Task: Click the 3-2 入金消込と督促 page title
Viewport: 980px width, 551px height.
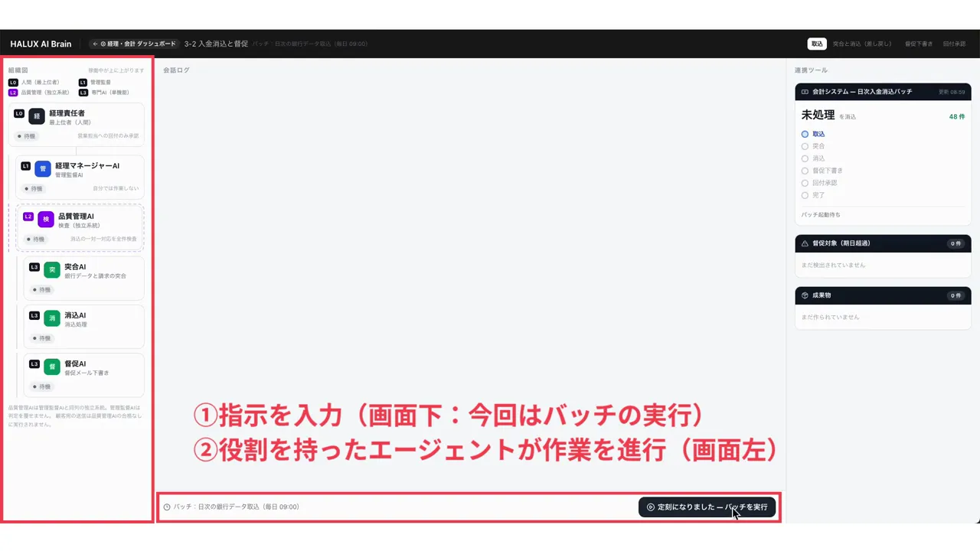Action: click(216, 44)
